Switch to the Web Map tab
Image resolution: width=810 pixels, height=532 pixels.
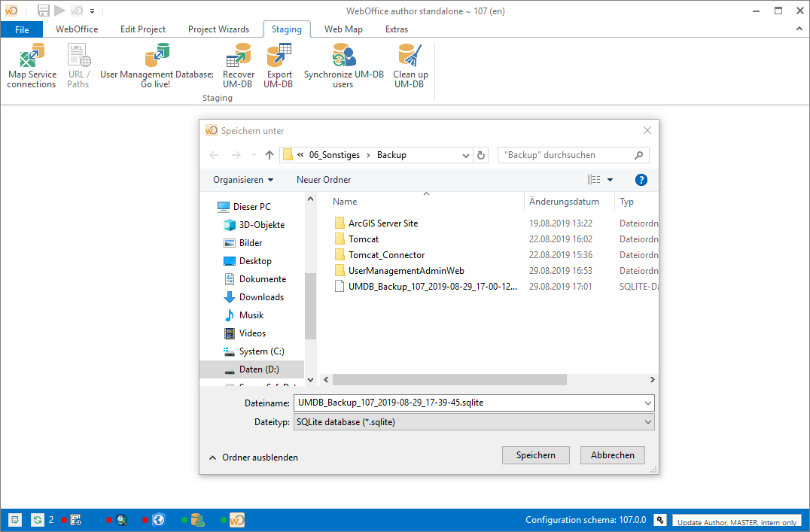(x=343, y=29)
